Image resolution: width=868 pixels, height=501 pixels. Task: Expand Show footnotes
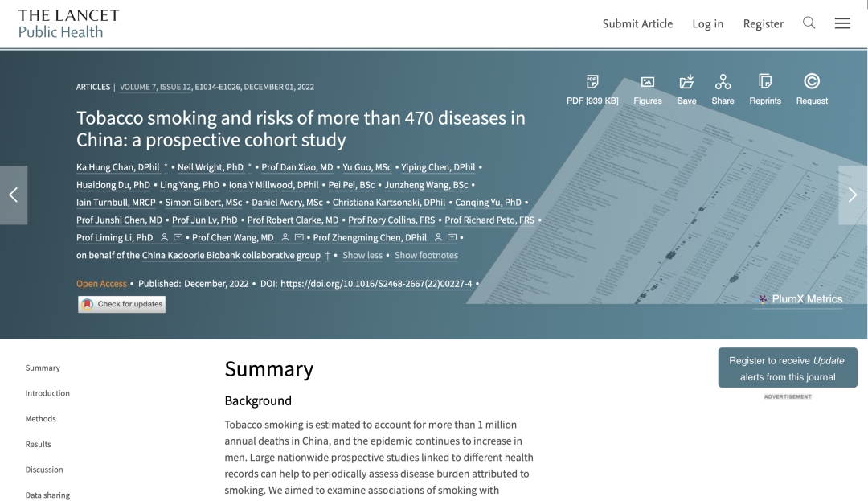tap(426, 255)
